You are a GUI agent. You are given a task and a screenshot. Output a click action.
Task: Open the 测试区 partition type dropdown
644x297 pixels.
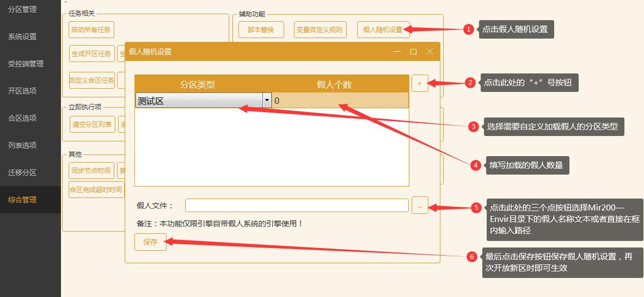click(x=267, y=100)
